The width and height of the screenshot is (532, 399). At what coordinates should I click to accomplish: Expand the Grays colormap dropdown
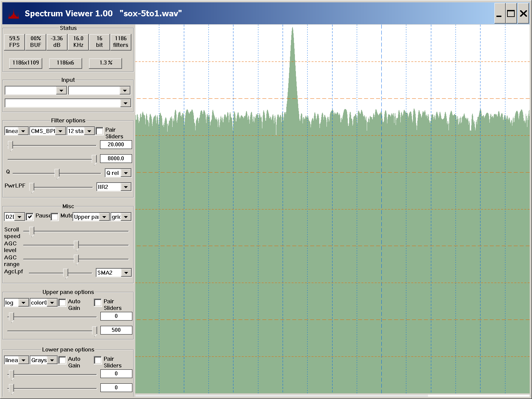click(52, 360)
